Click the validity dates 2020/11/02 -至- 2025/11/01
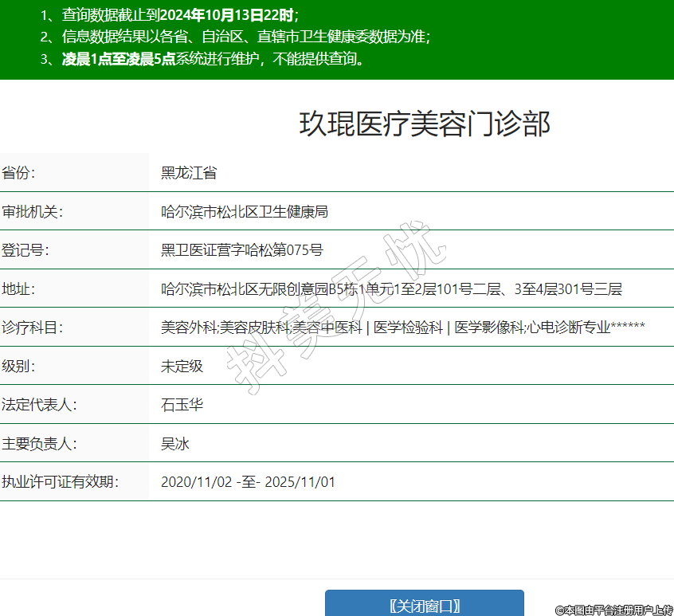Image resolution: width=674 pixels, height=616 pixels. (x=248, y=482)
